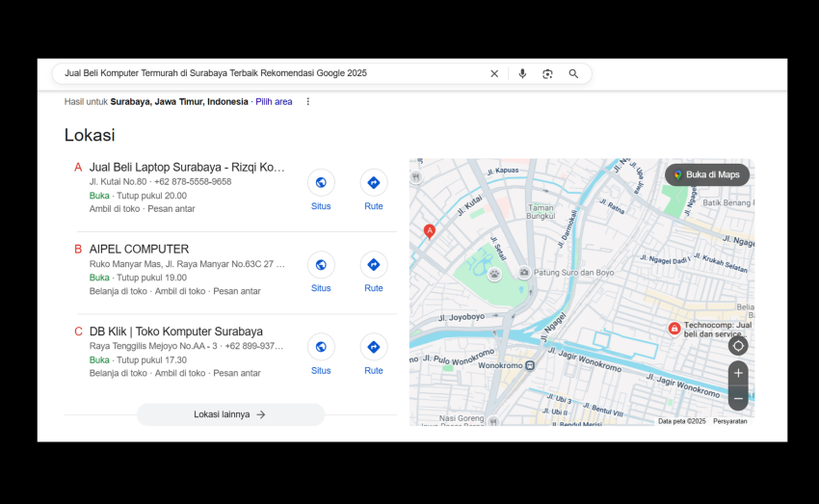
Task: Click Tutup pukul 20.00 hours text
Action: coord(151,196)
